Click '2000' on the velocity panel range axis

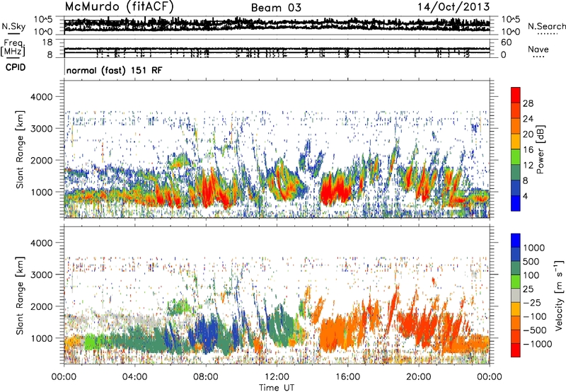pos(42,306)
